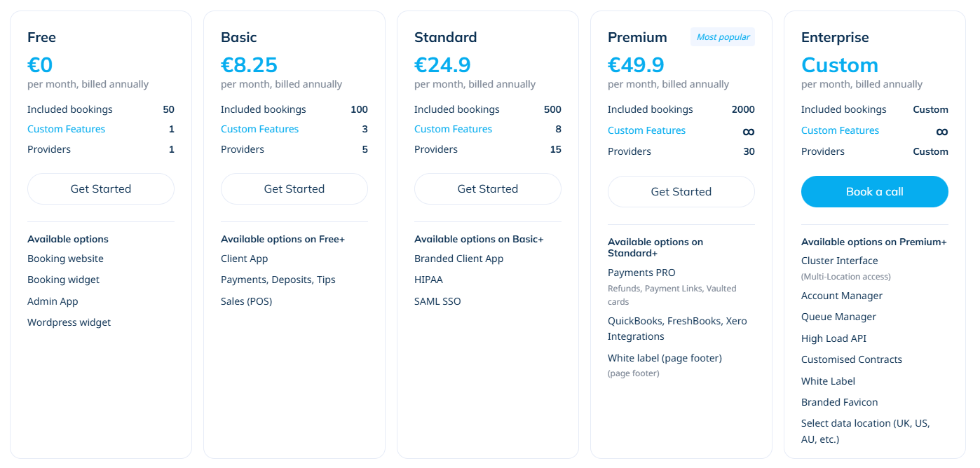Click the Enterprise plan title

(835, 37)
